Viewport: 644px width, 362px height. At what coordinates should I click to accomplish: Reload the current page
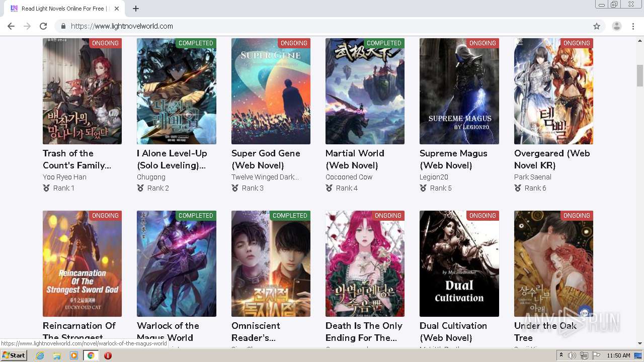[43, 26]
